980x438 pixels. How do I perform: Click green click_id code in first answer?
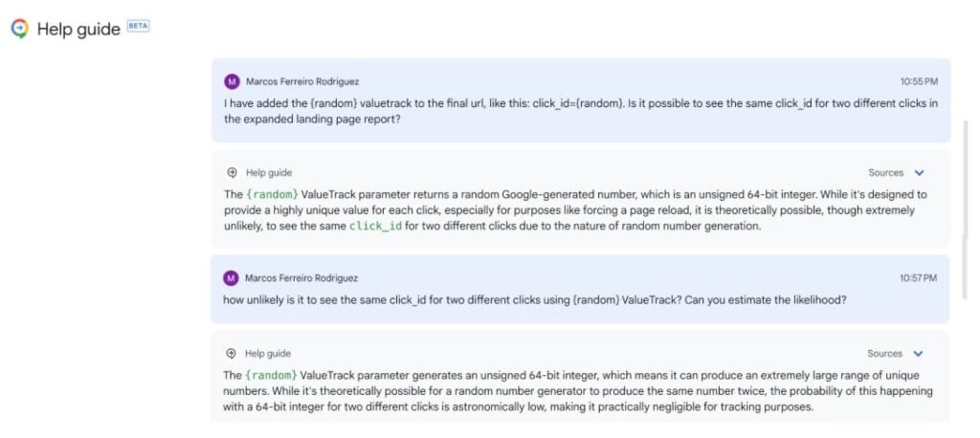[x=375, y=226]
